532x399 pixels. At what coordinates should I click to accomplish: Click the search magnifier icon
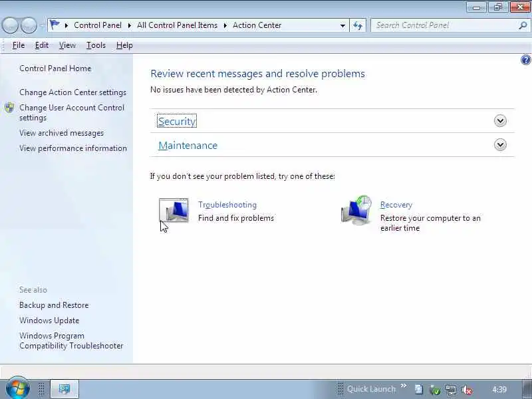tap(523, 25)
